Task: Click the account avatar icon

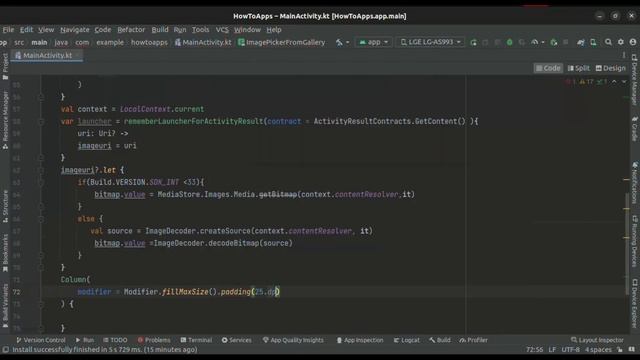Action: pos(633,42)
